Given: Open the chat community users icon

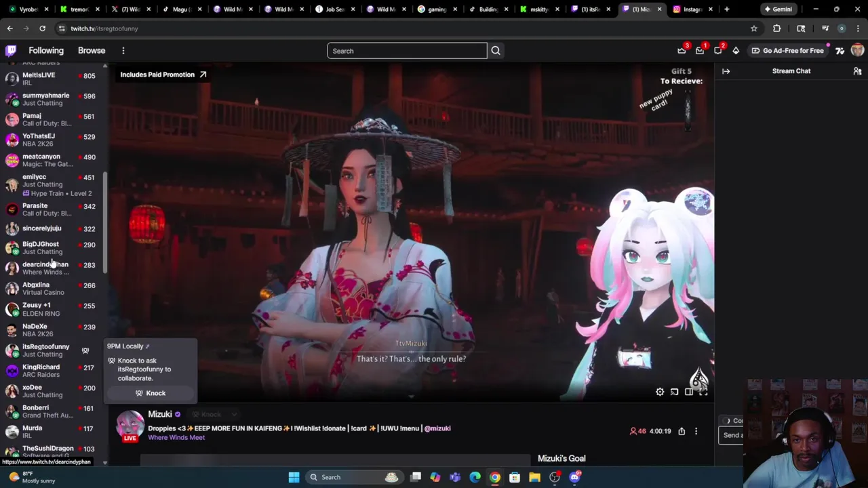Looking at the screenshot, I should tap(857, 71).
